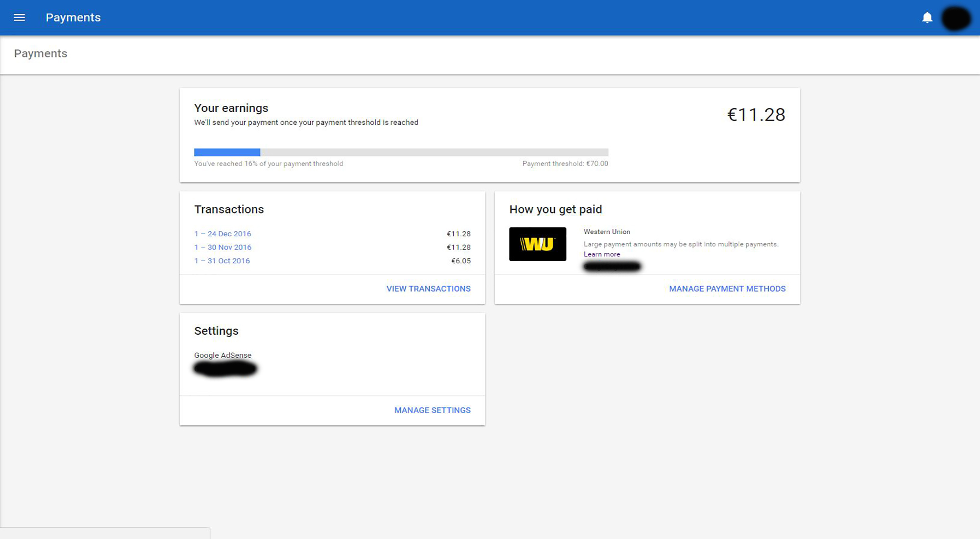Click the How you get paid heading

point(556,209)
